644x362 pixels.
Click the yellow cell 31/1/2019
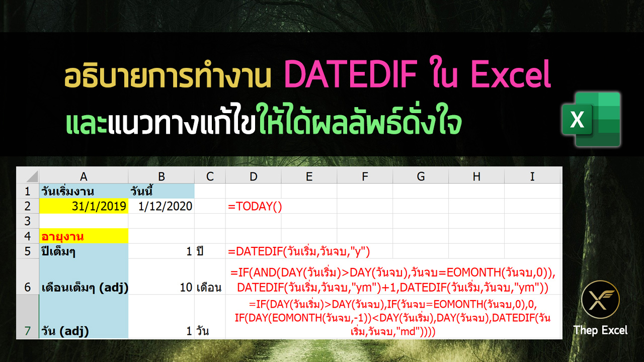(x=84, y=206)
